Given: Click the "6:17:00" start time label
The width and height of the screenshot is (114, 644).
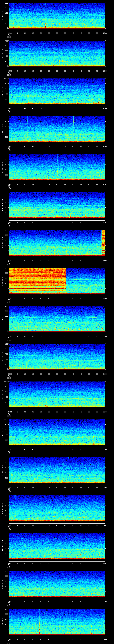Looking at the screenshot, I should pos(9,147).
